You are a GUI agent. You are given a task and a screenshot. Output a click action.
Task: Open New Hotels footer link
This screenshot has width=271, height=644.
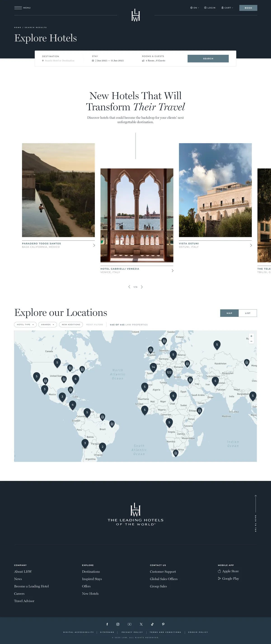click(x=90, y=593)
